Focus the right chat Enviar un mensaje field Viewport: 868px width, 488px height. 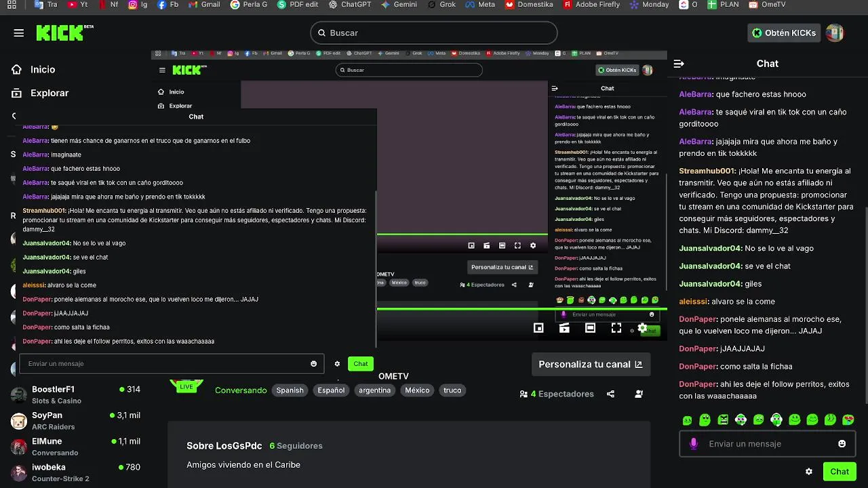click(767, 444)
